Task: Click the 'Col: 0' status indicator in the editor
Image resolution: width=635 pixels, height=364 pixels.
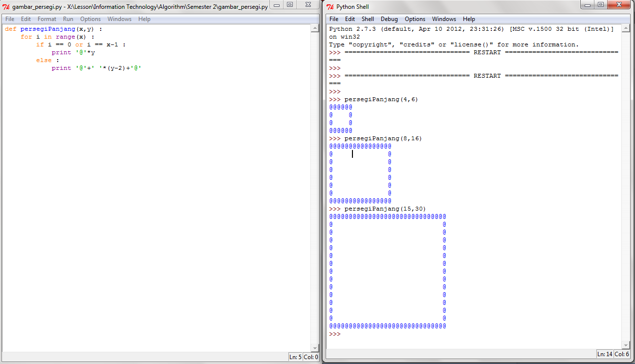Action: 311,357
